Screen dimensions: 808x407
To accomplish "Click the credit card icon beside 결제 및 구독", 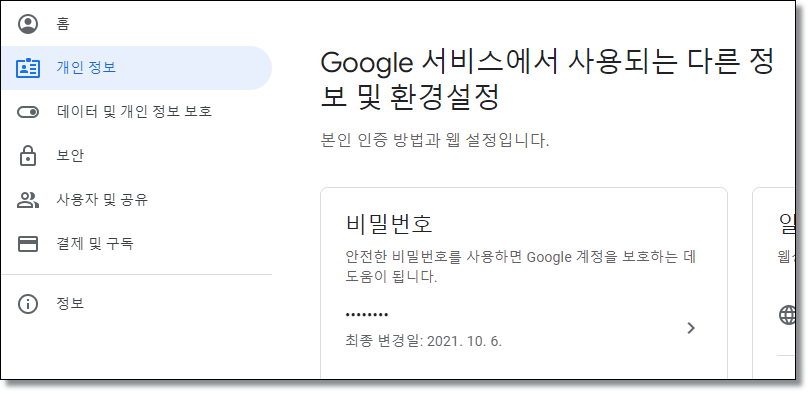I will 28,244.
